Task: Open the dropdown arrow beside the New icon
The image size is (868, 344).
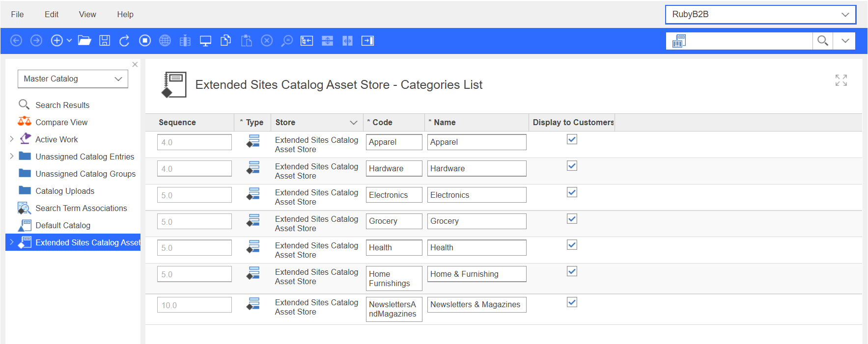Action: (69, 41)
